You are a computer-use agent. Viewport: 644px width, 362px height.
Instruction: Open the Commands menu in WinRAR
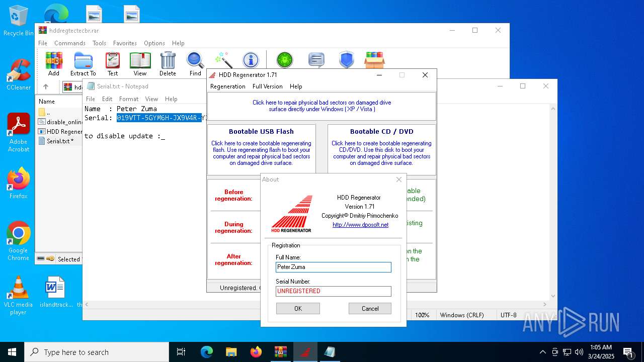pyautogui.click(x=70, y=43)
